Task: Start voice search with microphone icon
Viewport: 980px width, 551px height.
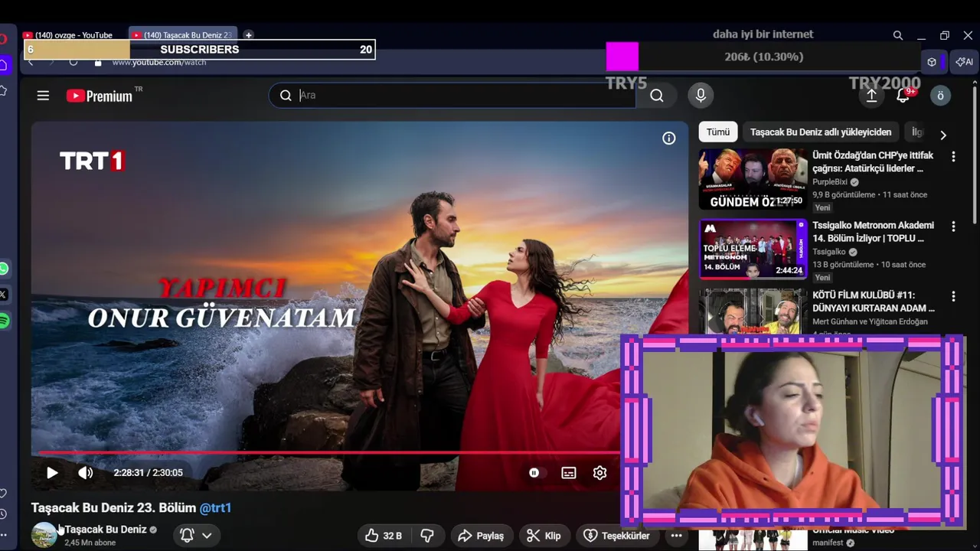Action: coord(700,95)
